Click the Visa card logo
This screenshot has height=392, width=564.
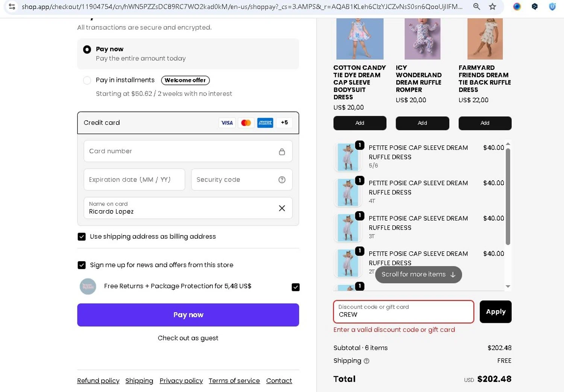tap(227, 123)
